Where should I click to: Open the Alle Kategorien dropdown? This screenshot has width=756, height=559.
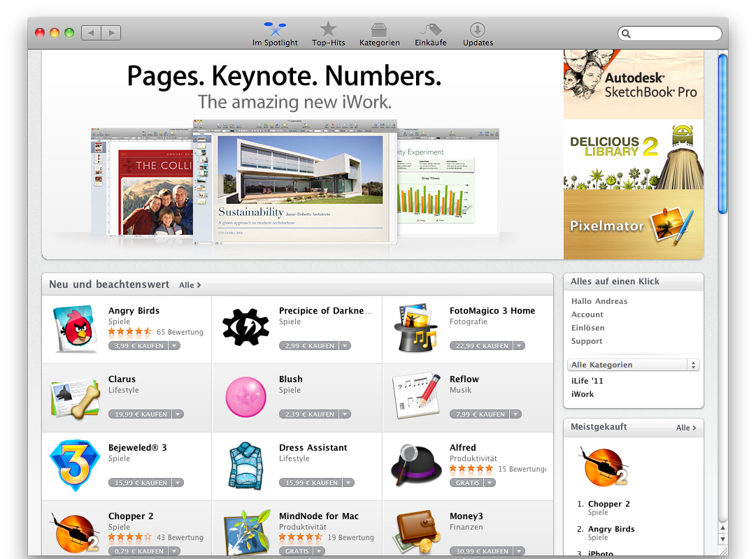(634, 365)
